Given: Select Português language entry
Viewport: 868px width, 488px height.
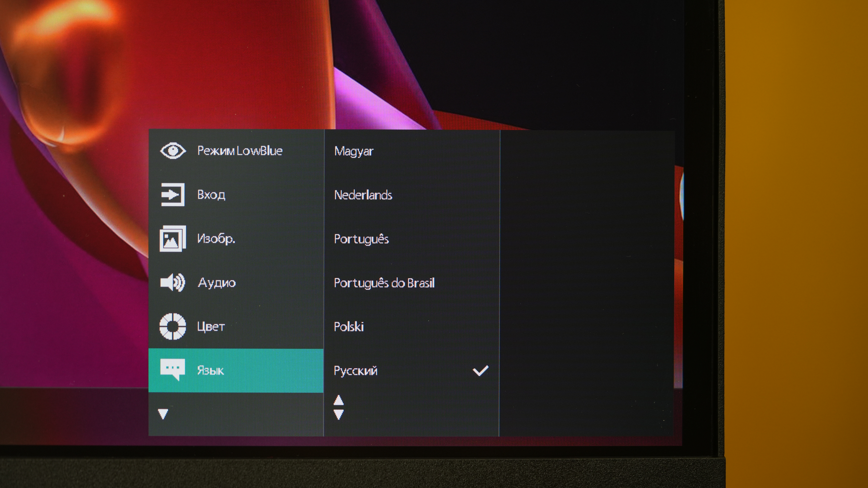Looking at the screenshot, I should [361, 239].
